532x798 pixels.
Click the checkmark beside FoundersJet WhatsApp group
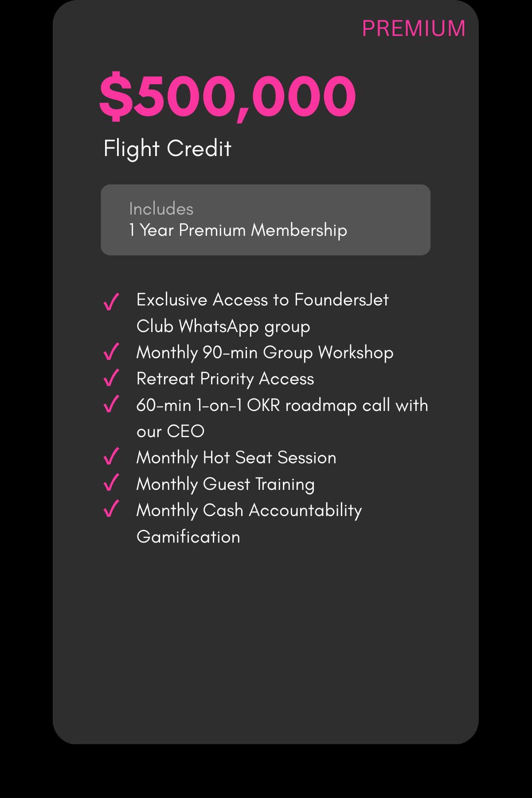coord(111,301)
